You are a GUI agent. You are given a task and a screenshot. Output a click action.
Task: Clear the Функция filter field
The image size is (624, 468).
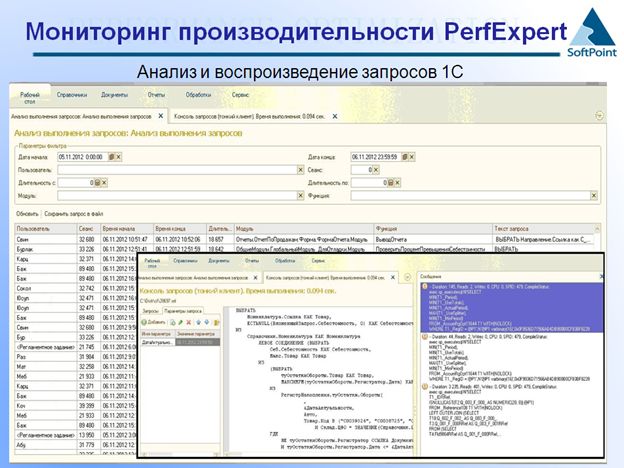594,195
